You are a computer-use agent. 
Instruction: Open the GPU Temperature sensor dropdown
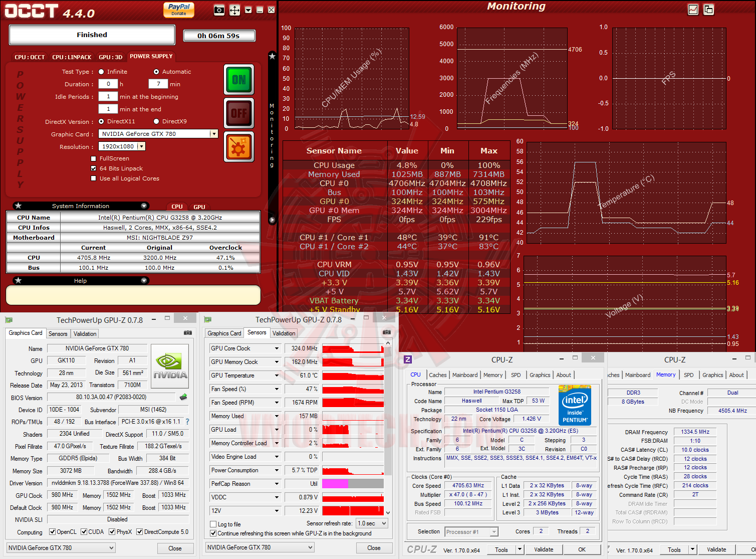click(x=277, y=376)
